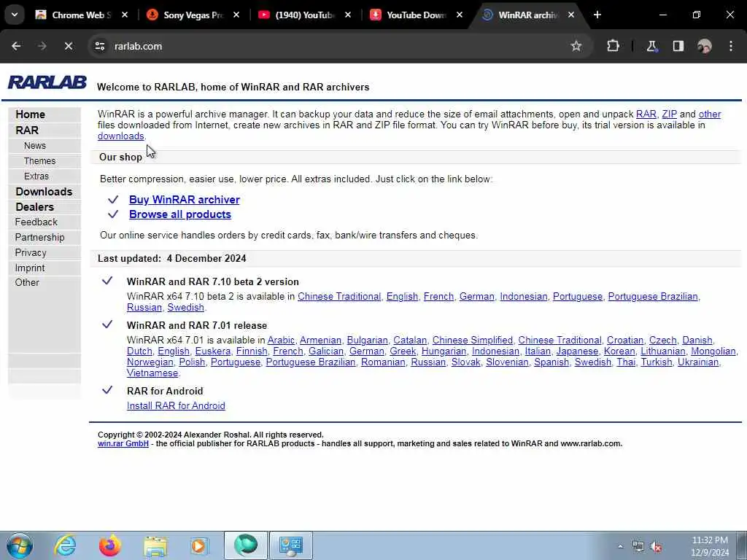Follow the 'downloads' link in intro
The image size is (747, 560).
[x=120, y=136]
